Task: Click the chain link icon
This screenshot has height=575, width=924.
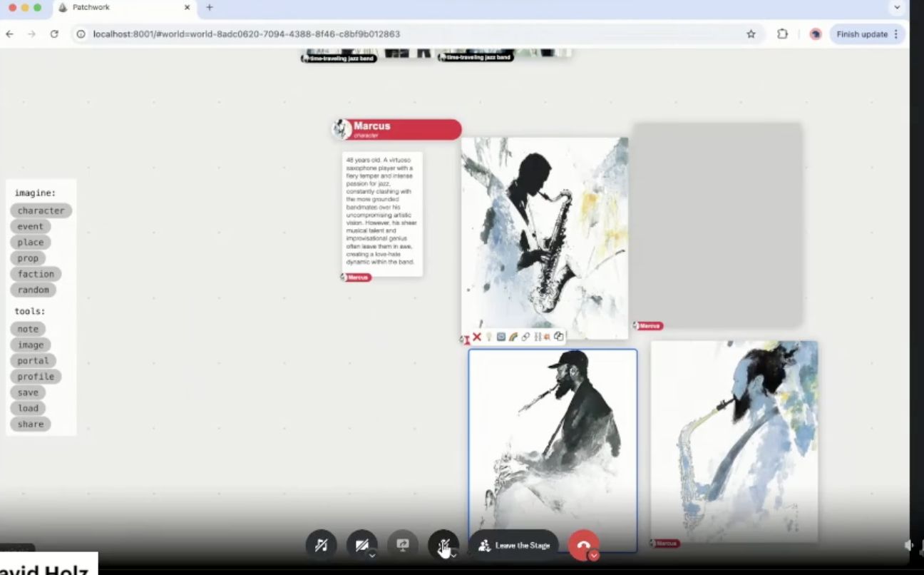Action: [x=525, y=337]
